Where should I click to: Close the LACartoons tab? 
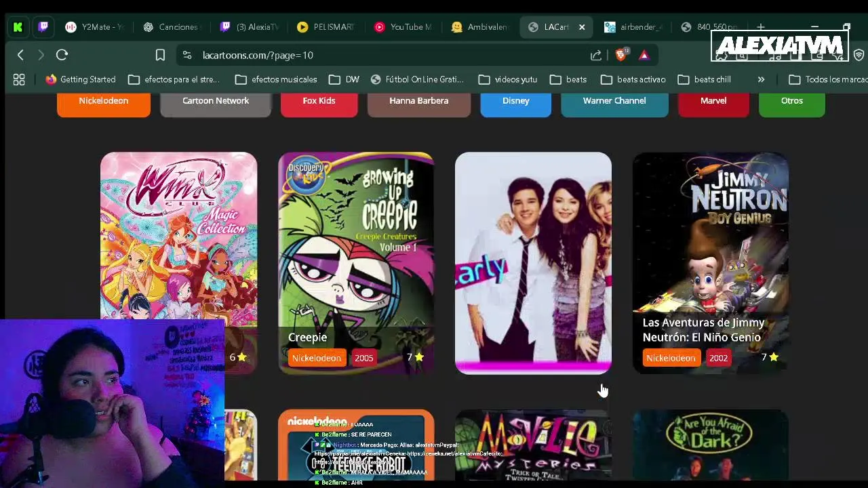[x=581, y=27]
